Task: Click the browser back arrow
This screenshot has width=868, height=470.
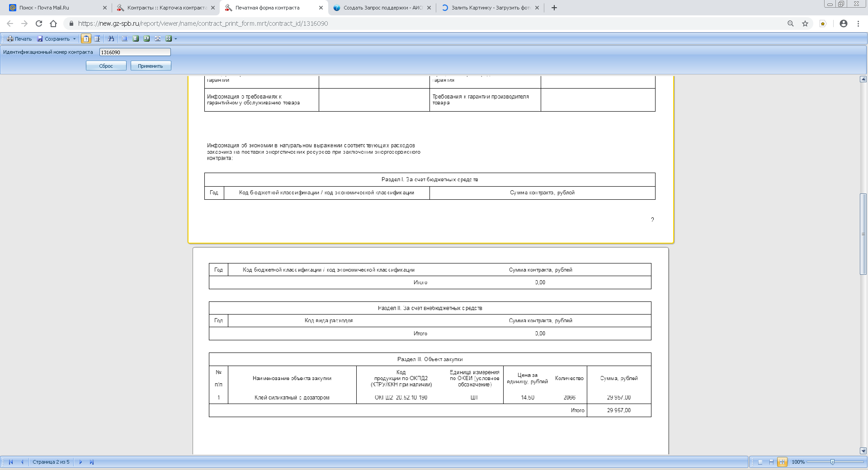Action: (10, 23)
